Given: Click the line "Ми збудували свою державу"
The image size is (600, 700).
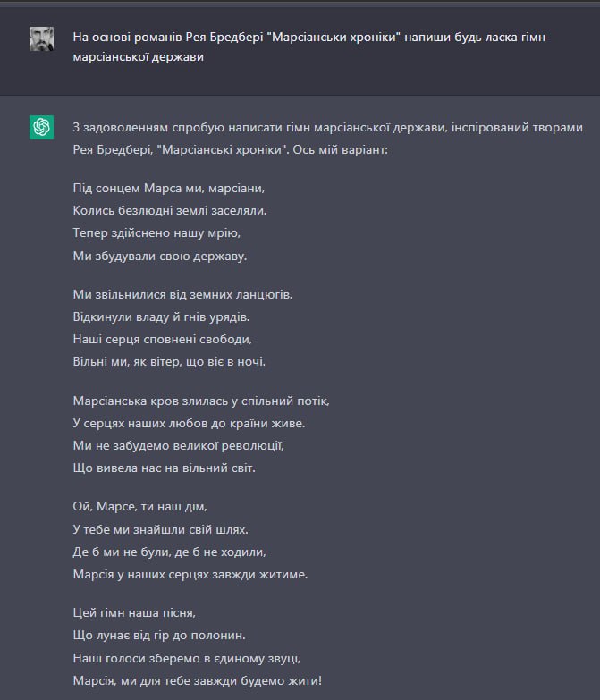Looking at the screenshot, I should click(160, 256).
